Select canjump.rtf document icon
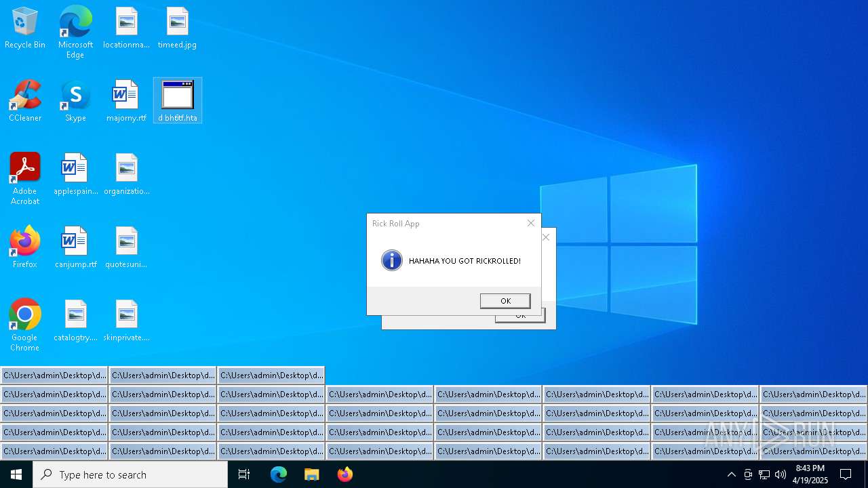 75,248
